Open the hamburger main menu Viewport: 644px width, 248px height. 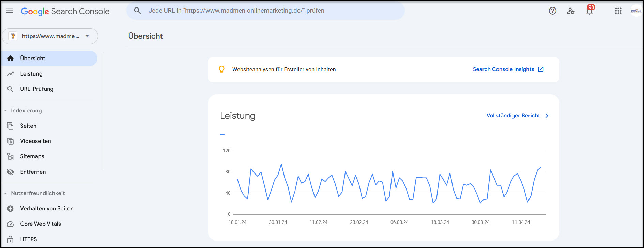pos(10,11)
